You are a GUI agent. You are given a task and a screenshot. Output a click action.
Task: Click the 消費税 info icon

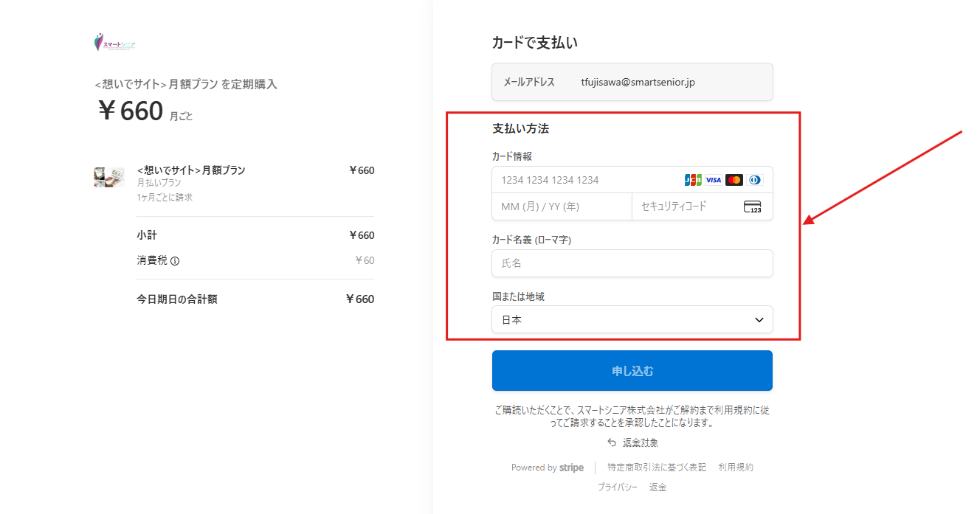[x=176, y=260]
